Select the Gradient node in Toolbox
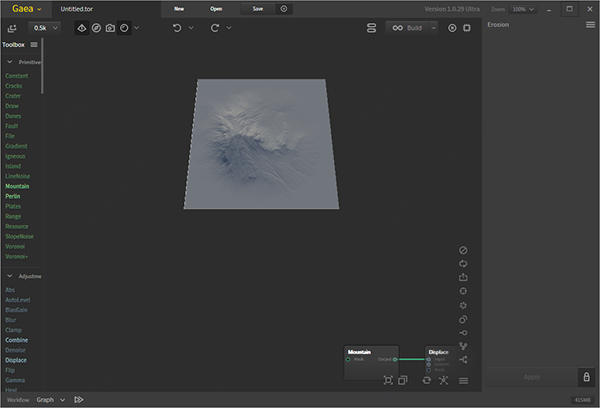 pos(16,146)
